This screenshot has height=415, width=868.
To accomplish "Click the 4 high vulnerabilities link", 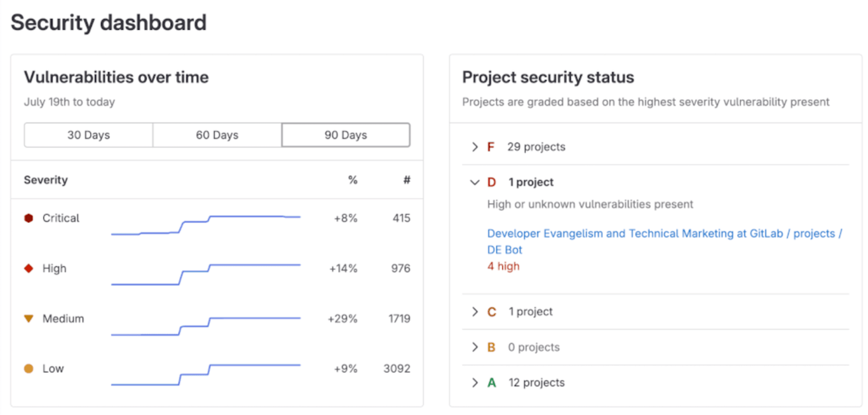I will click(x=503, y=266).
